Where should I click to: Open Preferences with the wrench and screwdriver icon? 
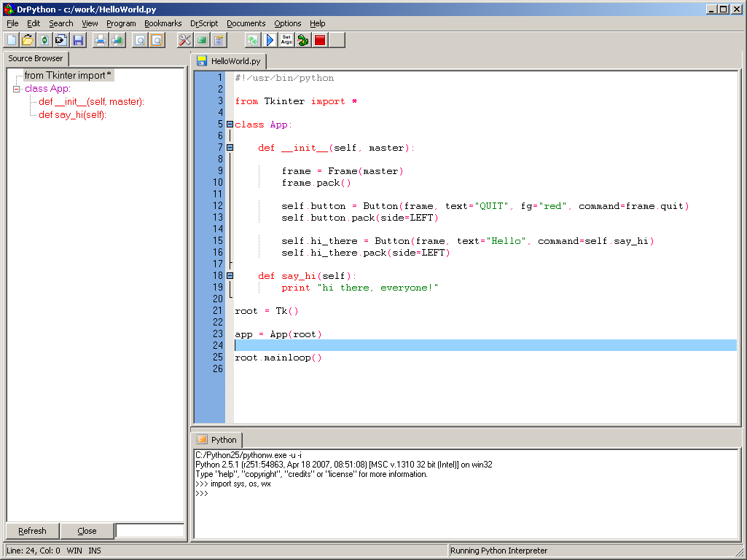[184, 40]
